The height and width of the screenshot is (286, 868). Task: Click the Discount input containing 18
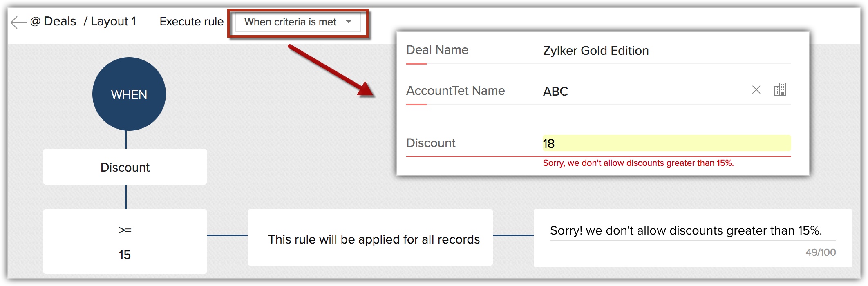(666, 143)
